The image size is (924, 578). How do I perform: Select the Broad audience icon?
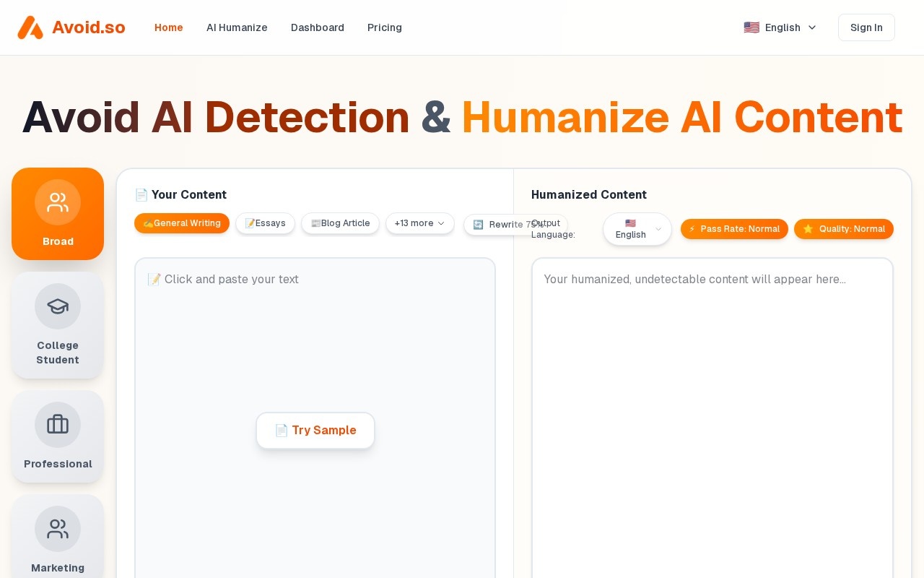click(x=58, y=202)
